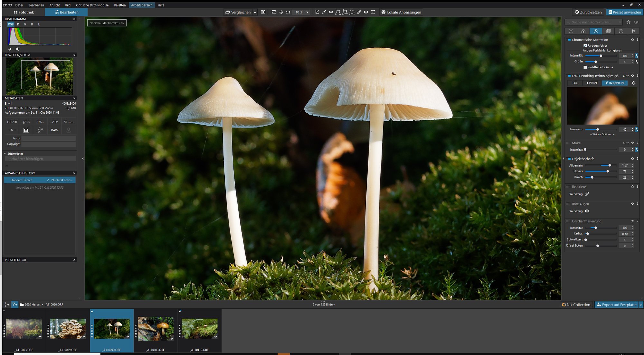
Task: Collapse the Stichwörter section
Action: [x=5, y=154]
